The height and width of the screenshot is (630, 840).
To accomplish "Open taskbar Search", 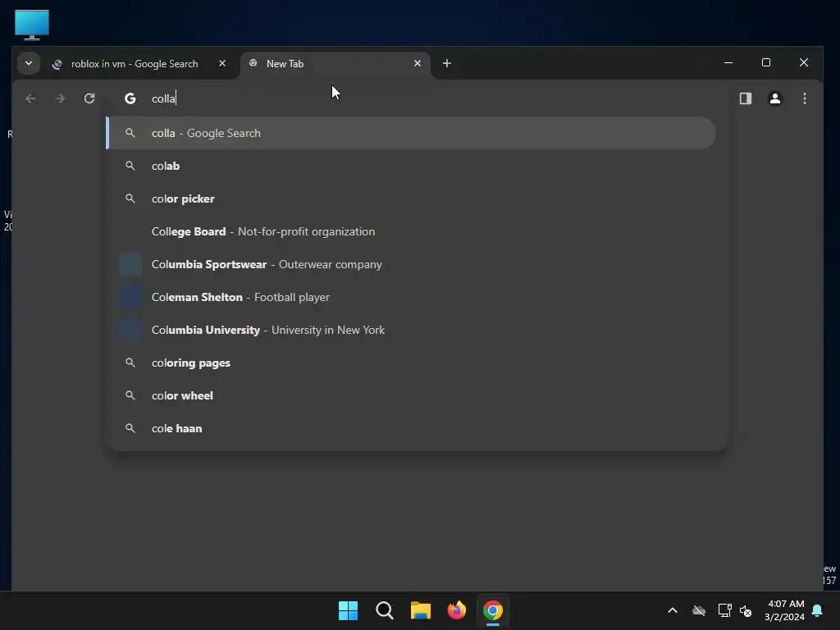I will (x=385, y=610).
